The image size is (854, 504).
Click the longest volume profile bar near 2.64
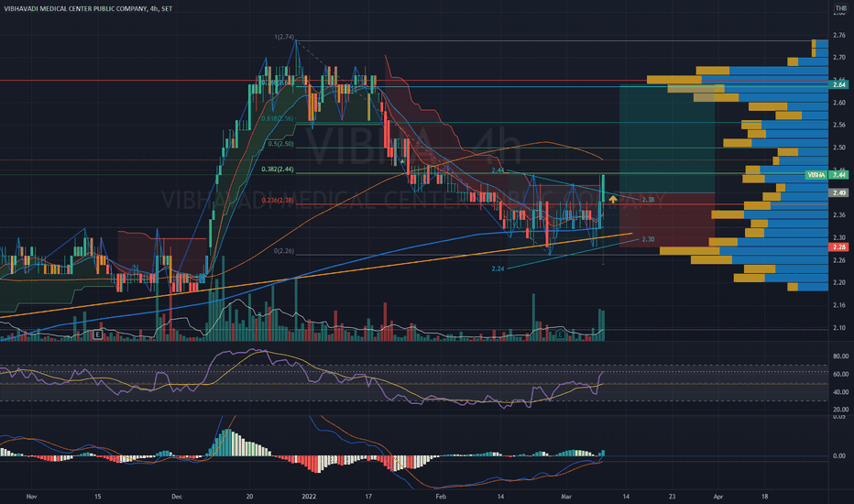tap(738, 80)
